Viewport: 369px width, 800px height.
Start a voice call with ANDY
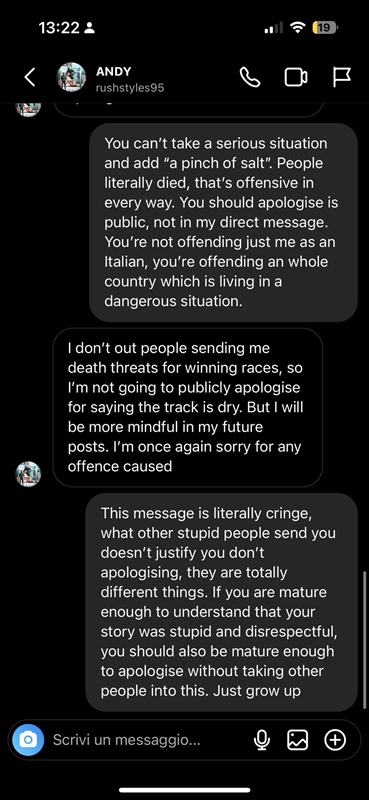click(x=250, y=78)
